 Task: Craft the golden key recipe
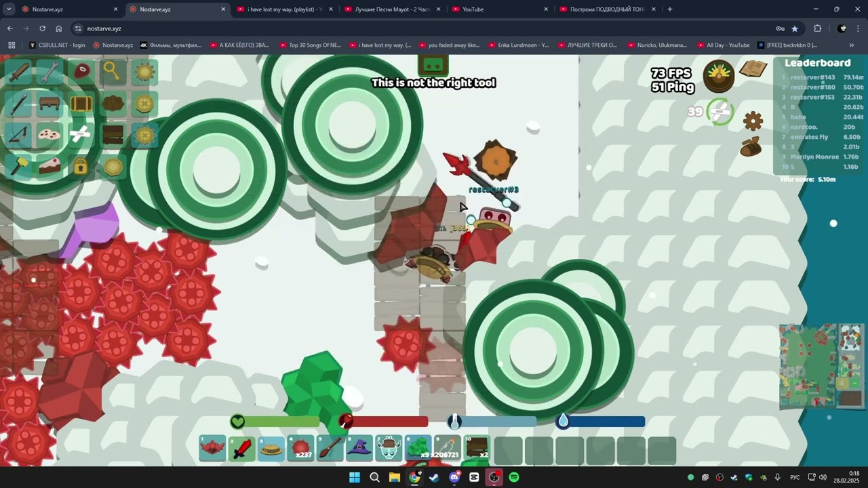113,72
